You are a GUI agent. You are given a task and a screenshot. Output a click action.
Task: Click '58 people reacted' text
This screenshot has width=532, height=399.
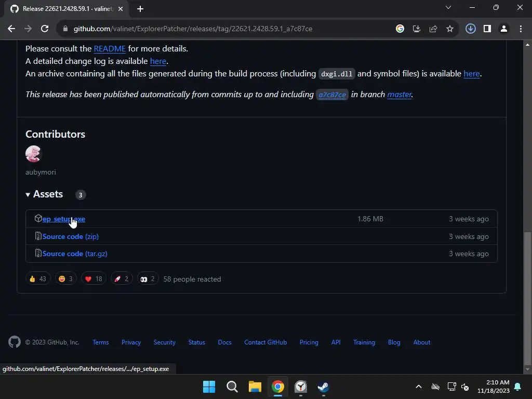point(192,279)
